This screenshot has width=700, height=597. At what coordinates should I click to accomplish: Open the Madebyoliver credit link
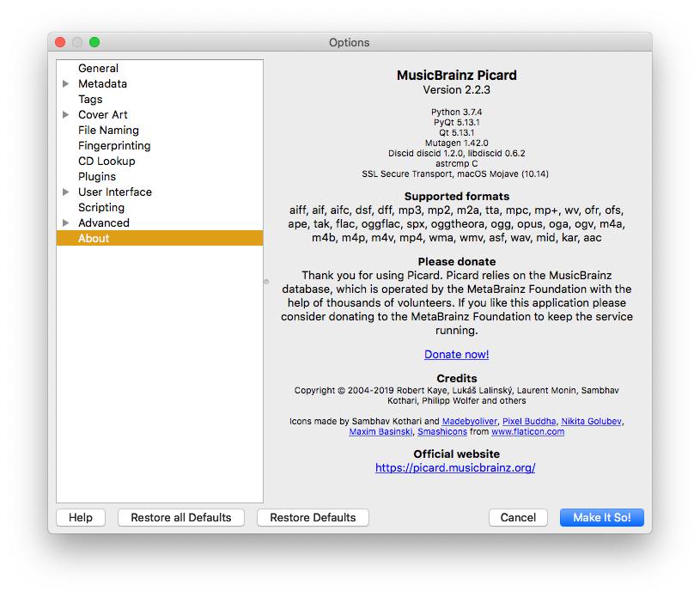click(x=469, y=422)
